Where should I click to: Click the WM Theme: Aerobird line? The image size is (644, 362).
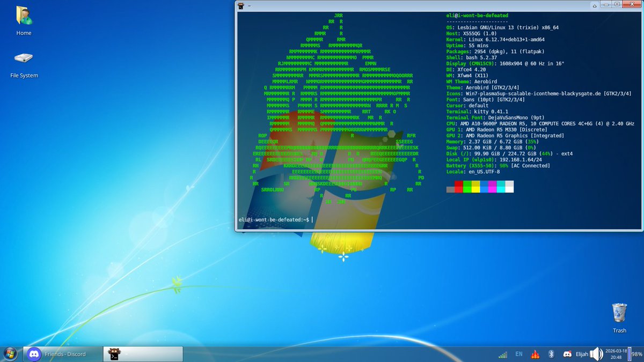point(472,82)
